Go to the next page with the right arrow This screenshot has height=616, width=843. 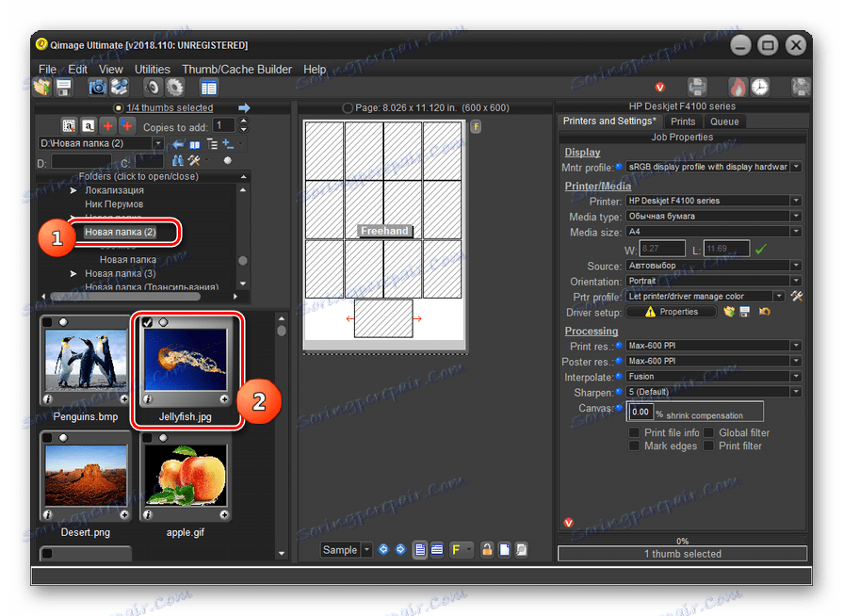[400, 549]
